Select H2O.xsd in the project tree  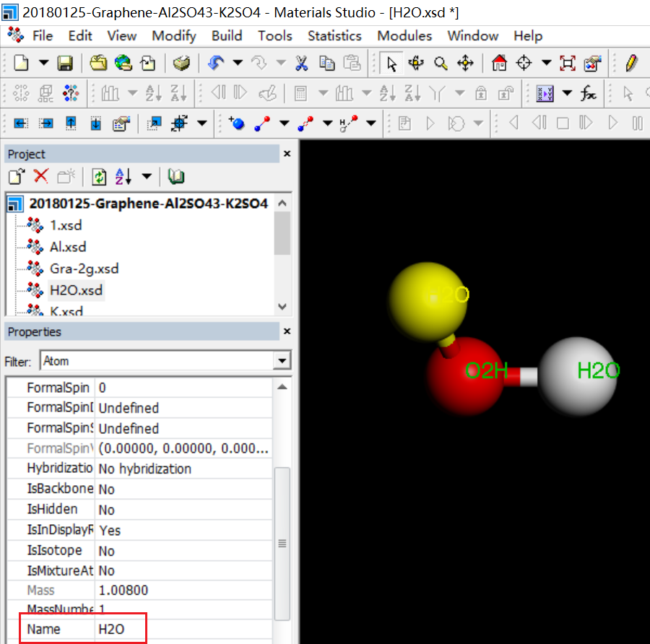[76, 290]
